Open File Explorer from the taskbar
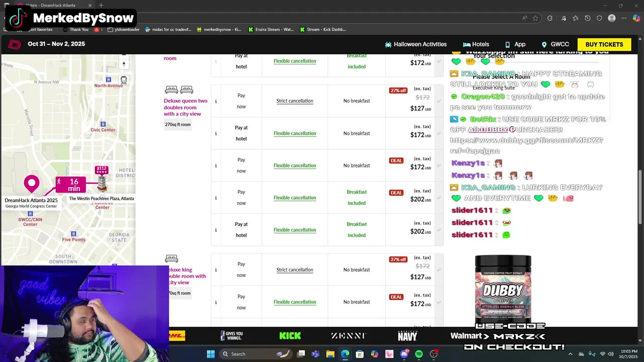644x362 pixels. [x=330, y=354]
